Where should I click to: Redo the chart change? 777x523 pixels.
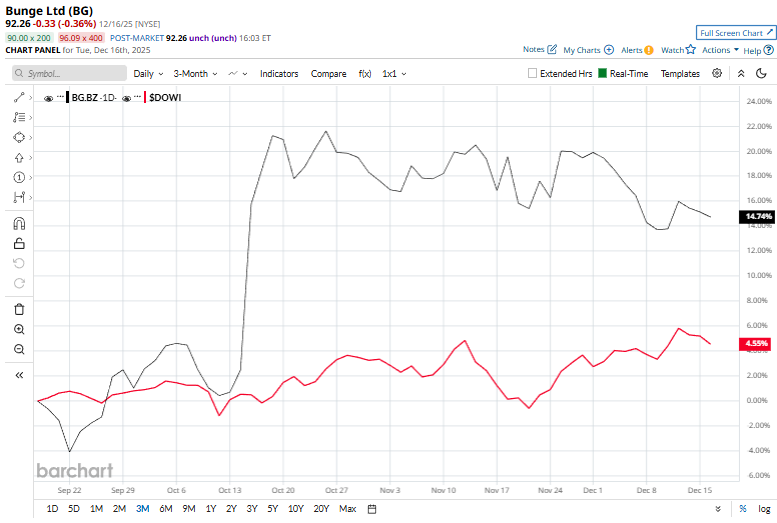19,283
